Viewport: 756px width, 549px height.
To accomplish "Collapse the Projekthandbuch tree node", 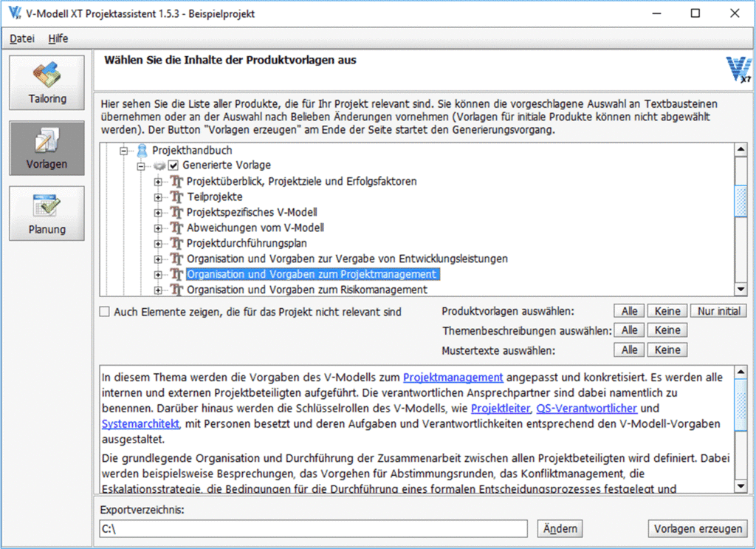I will [x=124, y=151].
